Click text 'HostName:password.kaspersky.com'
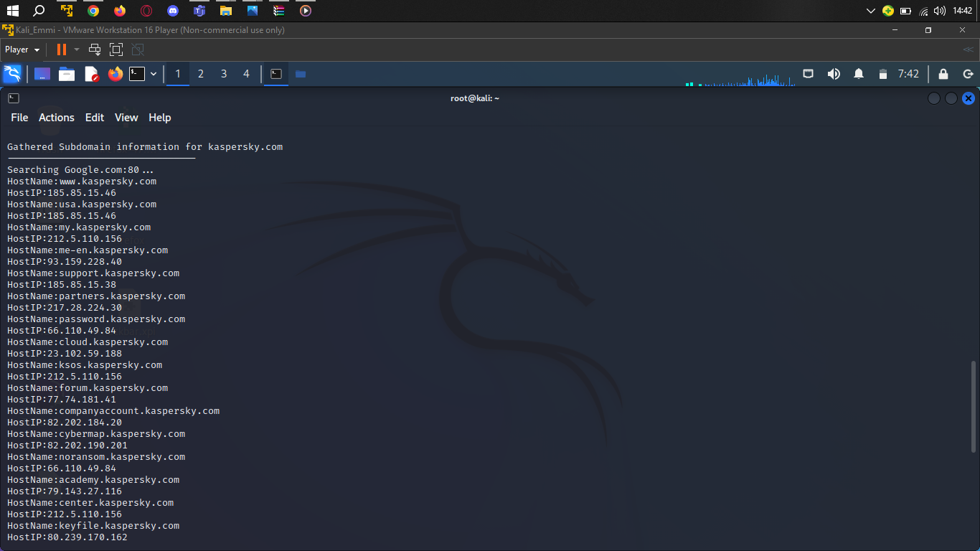 tap(96, 319)
